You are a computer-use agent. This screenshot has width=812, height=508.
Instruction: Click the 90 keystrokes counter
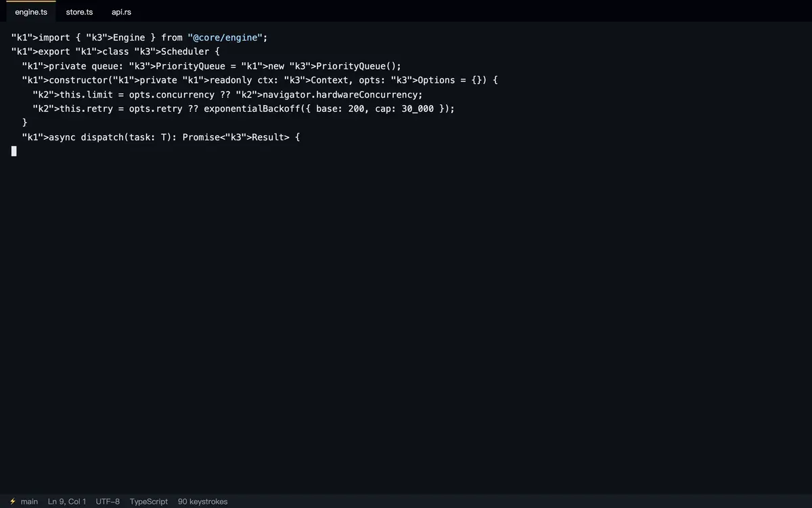(203, 501)
